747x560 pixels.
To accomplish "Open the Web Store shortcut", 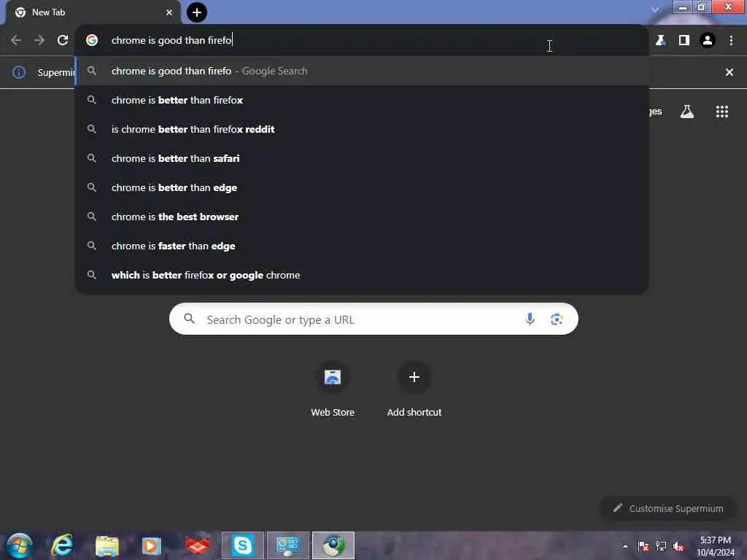I will (333, 391).
